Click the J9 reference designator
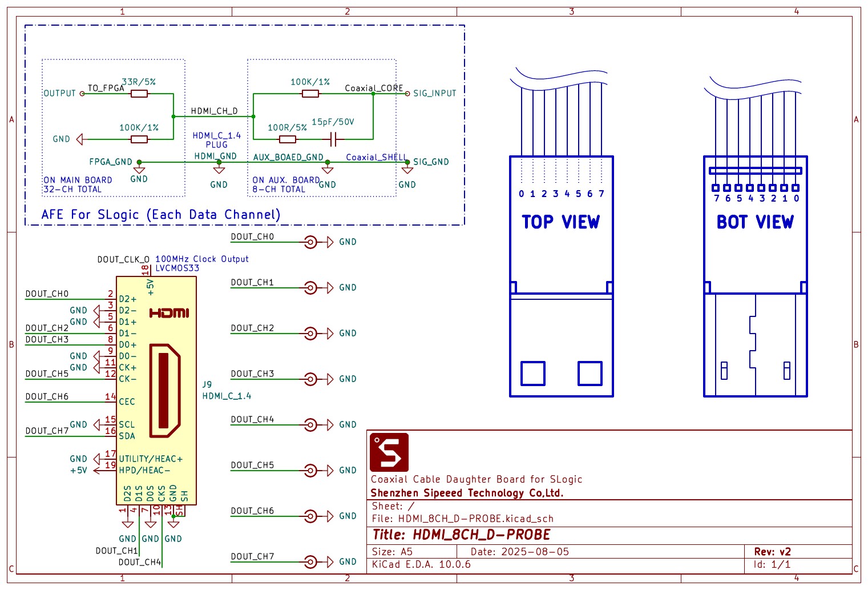This screenshot has height=590, width=868. (x=207, y=384)
